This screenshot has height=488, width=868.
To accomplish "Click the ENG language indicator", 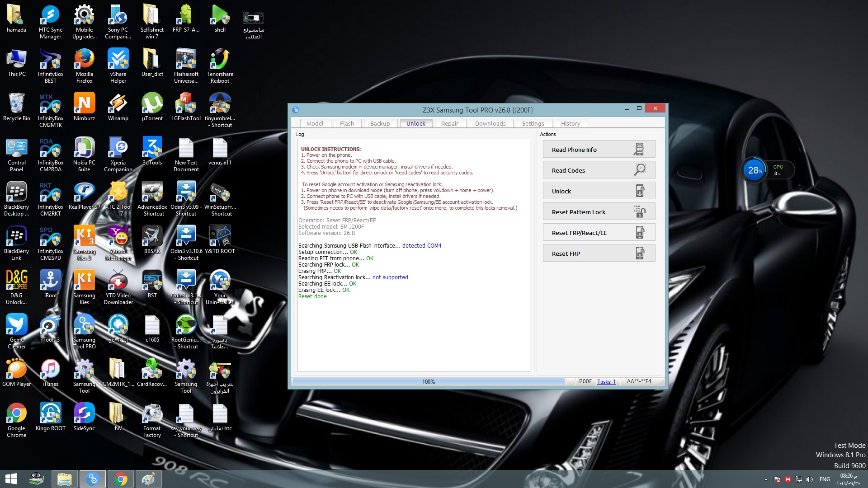I will point(825,479).
